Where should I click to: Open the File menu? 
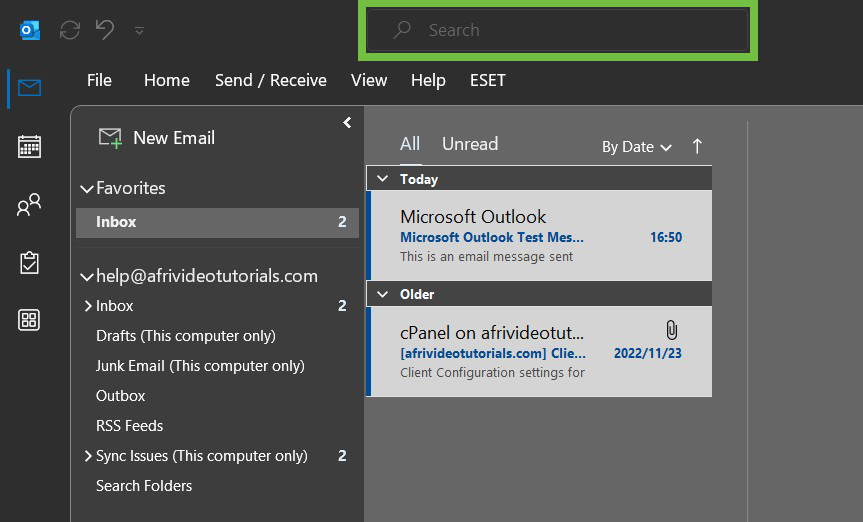tap(99, 80)
